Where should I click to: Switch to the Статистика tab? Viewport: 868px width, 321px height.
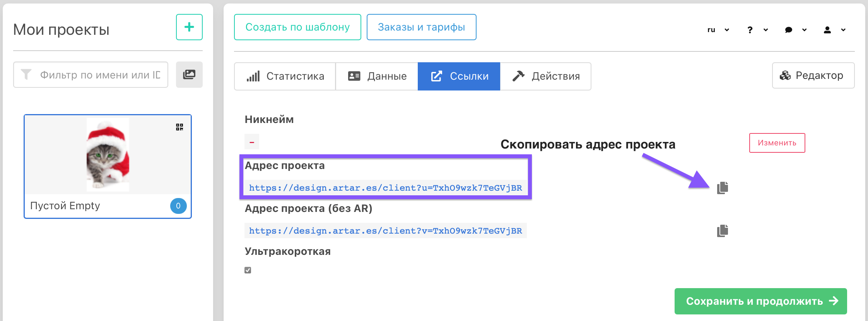[x=285, y=76]
